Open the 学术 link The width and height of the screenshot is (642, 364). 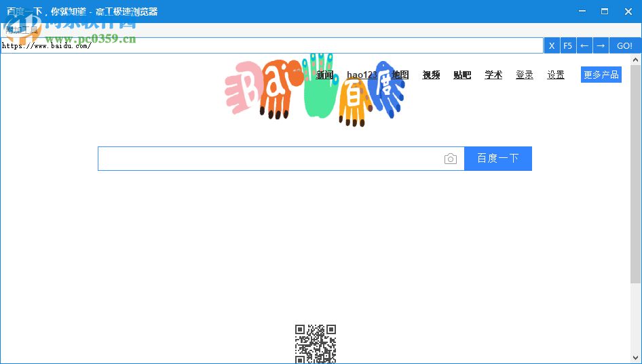point(493,75)
